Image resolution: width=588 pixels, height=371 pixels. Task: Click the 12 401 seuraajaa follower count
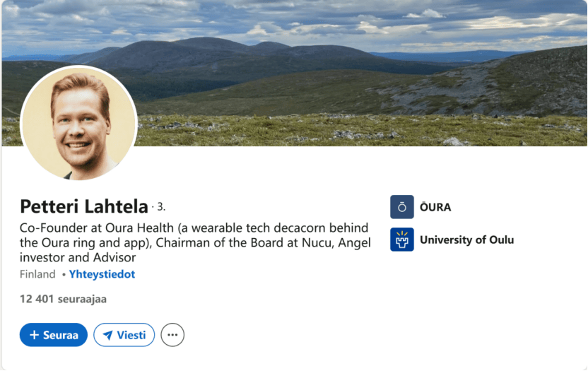[63, 299]
